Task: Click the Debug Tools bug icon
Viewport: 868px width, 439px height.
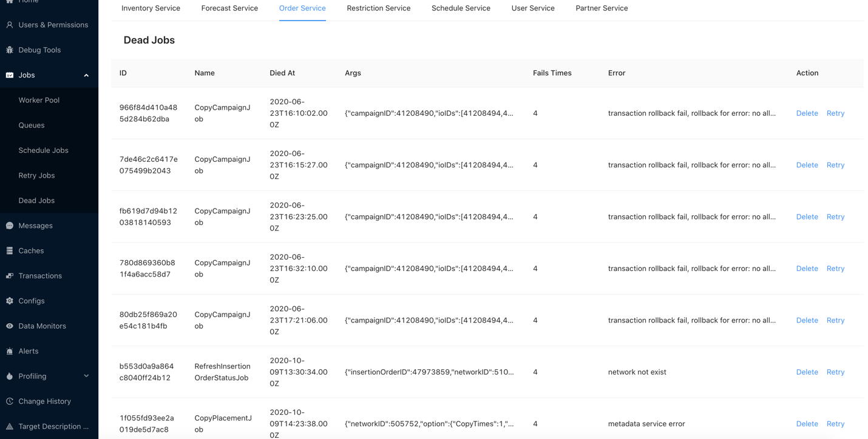Action: coord(10,50)
